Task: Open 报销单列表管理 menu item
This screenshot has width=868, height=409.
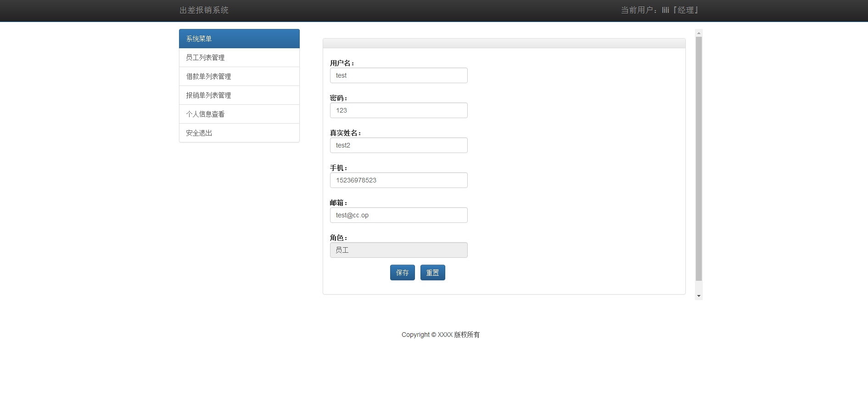Action: (239, 95)
